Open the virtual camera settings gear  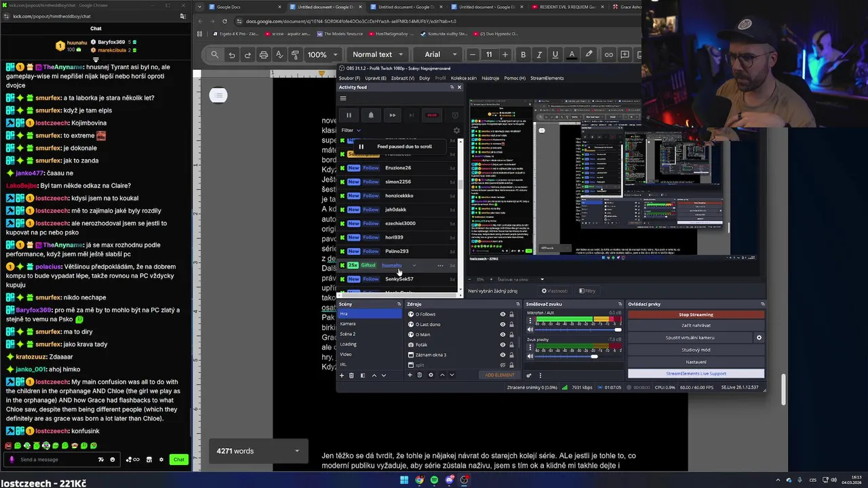759,338
